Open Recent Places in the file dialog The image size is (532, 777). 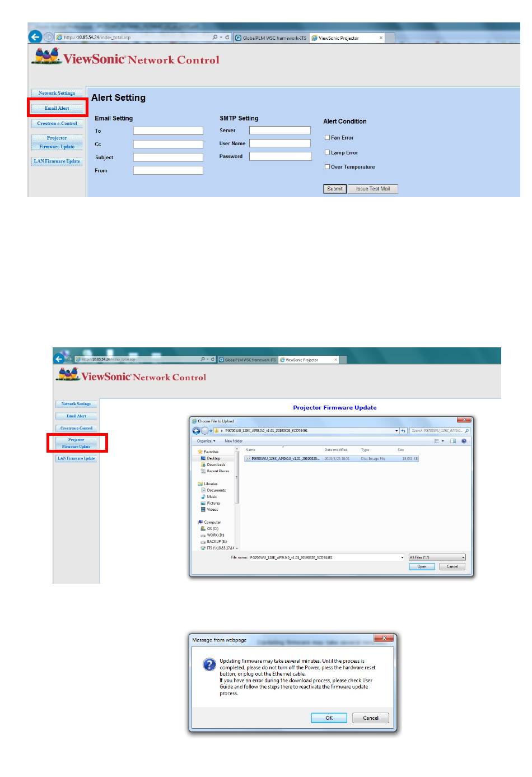[x=215, y=471]
